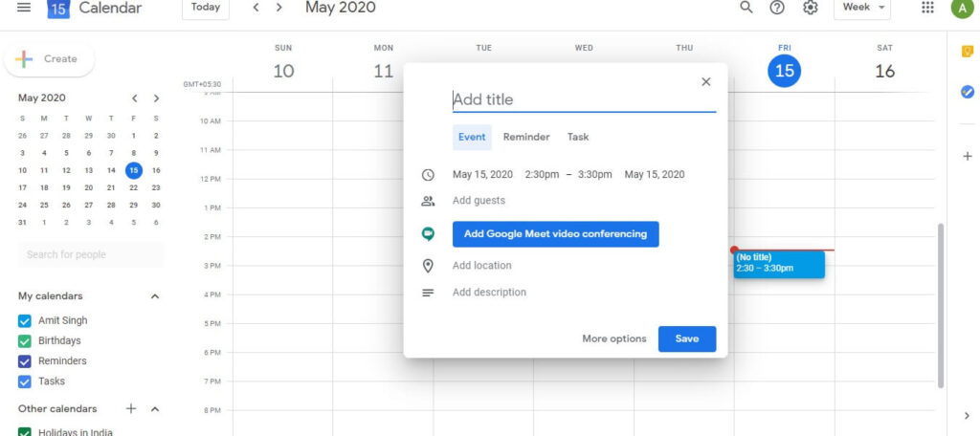The height and width of the screenshot is (436, 980).
Task: Collapse the Other calendars section
Action: point(155,409)
